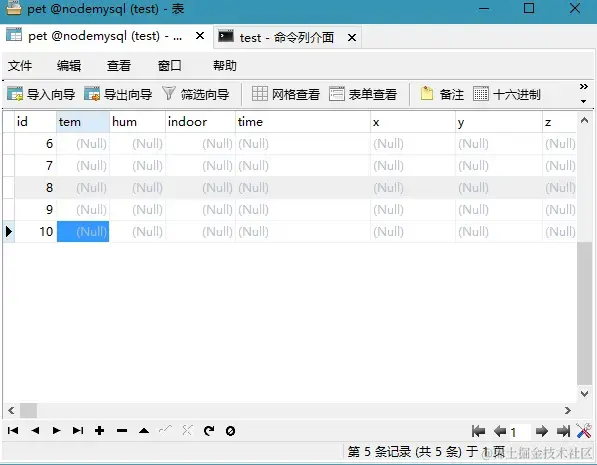Refresh the table data
597x465 pixels.
[209, 431]
